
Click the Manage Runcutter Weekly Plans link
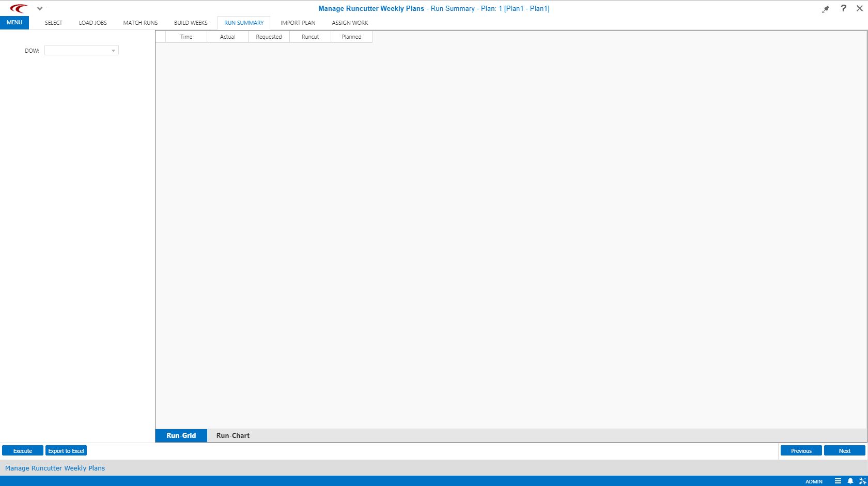[x=54, y=468]
